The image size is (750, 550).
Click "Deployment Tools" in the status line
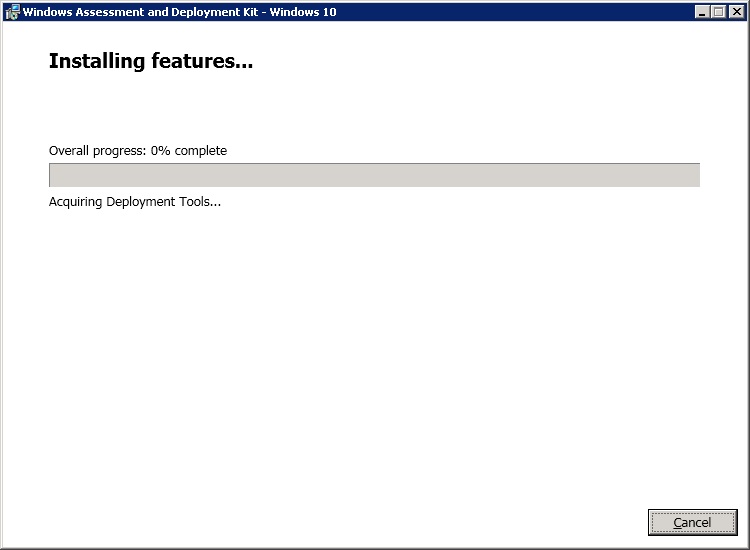(x=166, y=202)
